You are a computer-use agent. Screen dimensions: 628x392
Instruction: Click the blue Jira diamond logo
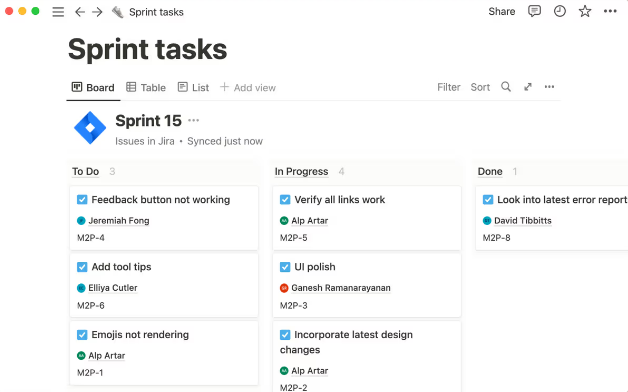point(90,128)
